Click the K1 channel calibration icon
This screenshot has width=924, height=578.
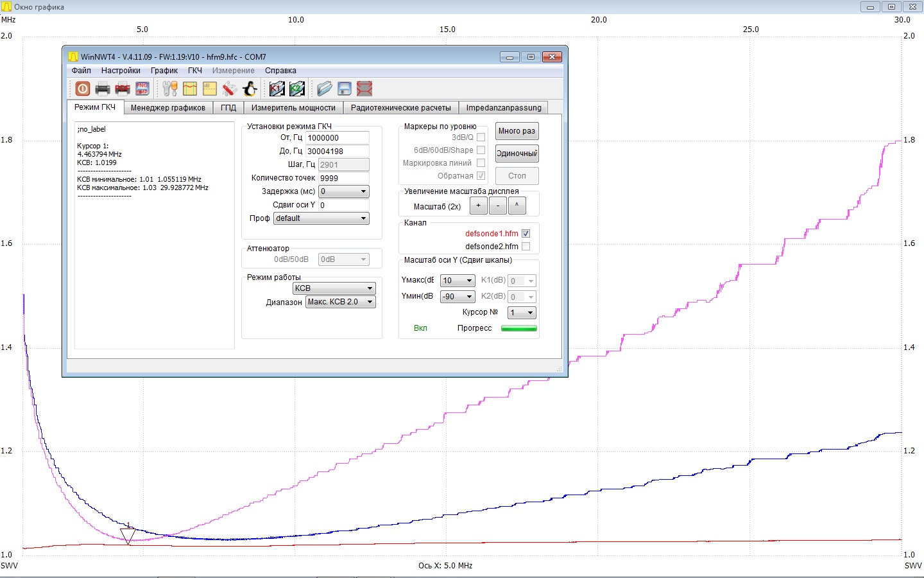[x=277, y=89]
